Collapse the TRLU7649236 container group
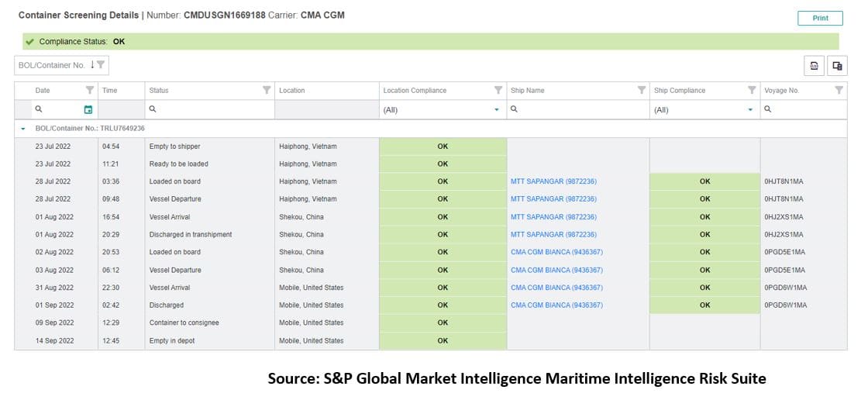868x400 pixels. tap(23, 129)
